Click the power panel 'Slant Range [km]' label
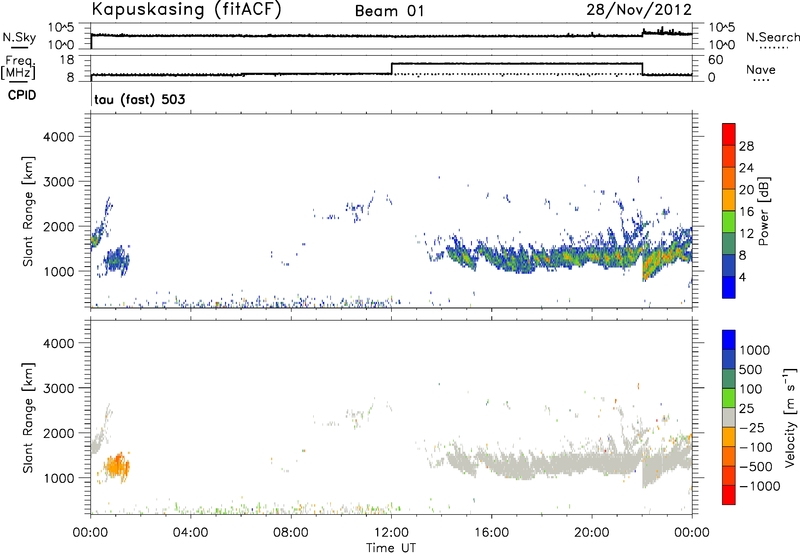Image resolution: width=800 pixels, height=554 pixels. (x=28, y=211)
